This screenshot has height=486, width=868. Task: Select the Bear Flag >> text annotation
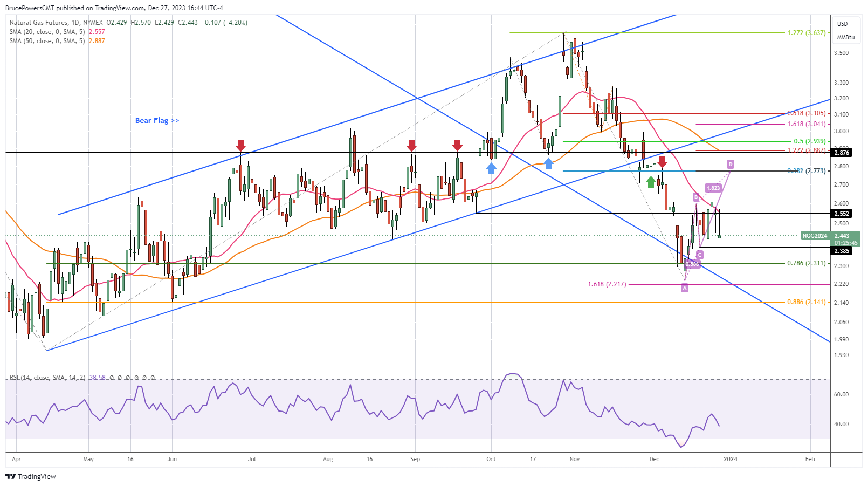pyautogui.click(x=157, y=120)
